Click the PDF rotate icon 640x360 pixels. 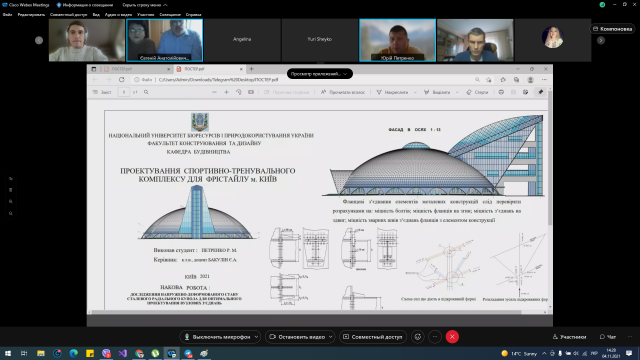239,92
